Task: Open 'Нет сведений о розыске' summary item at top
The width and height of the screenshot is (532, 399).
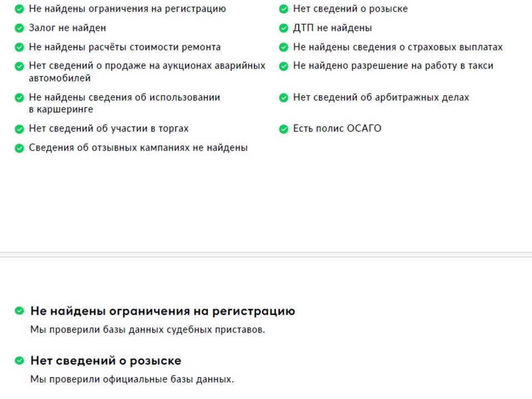Action: coord(350,9)
